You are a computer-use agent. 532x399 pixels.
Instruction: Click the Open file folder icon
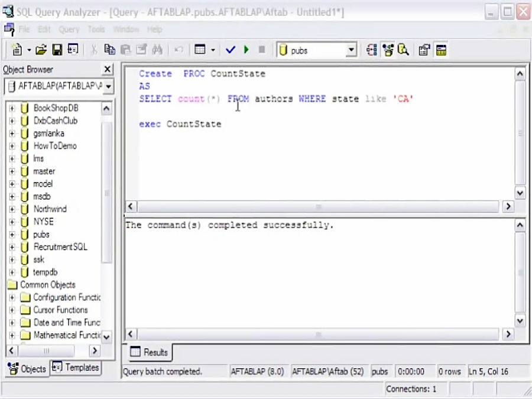tap(41, 50)
